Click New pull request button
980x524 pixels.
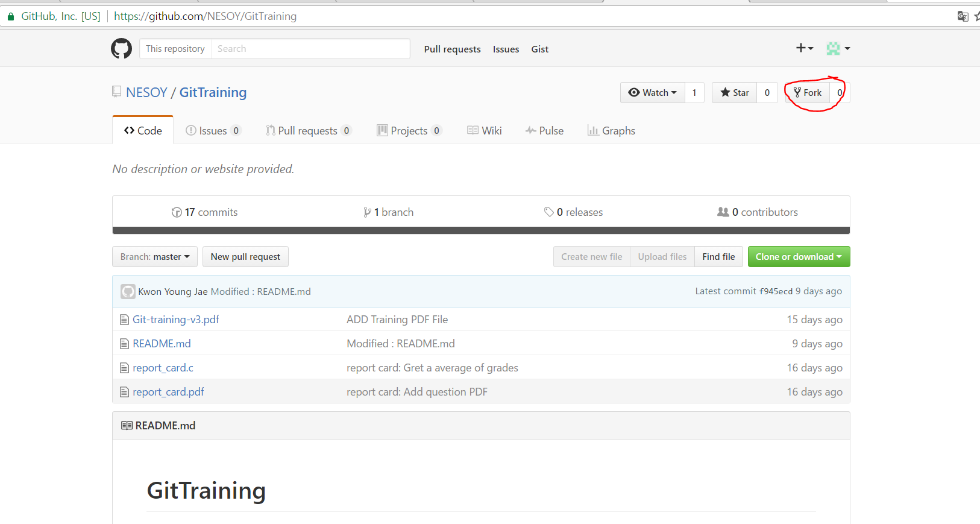click(x=245, y=257)
